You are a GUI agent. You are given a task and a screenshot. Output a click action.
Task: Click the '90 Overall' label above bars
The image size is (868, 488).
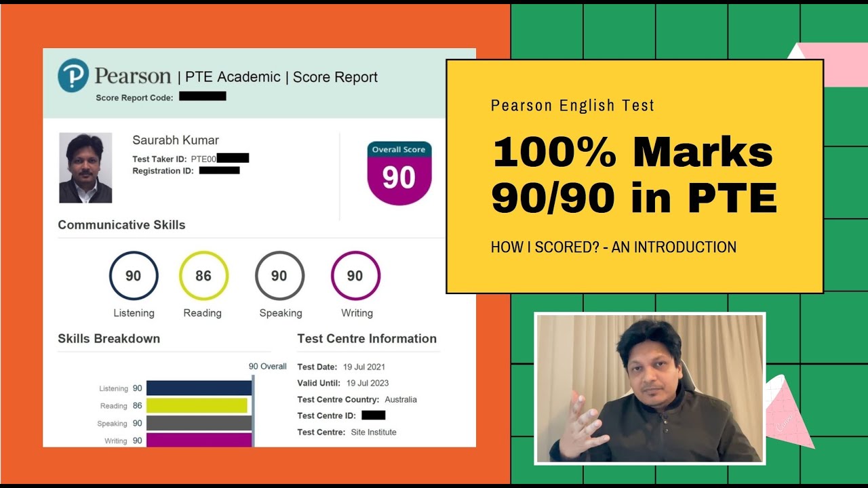pyautogui.click(x=268, y=366)
